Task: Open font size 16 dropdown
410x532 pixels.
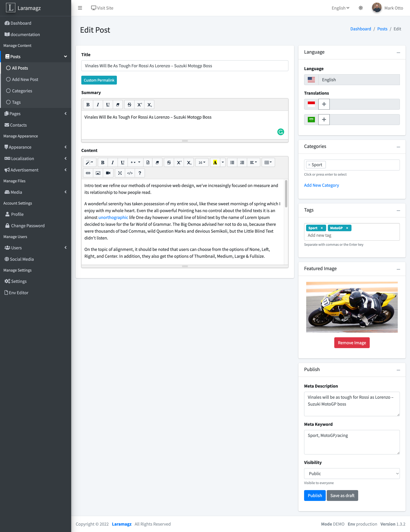Action: pos(202,163)
